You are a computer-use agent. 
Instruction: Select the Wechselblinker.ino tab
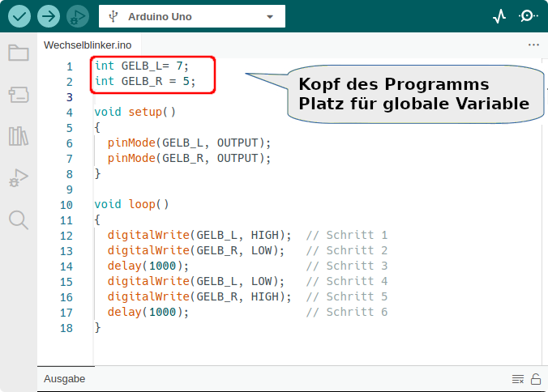[x=87, y=45]
